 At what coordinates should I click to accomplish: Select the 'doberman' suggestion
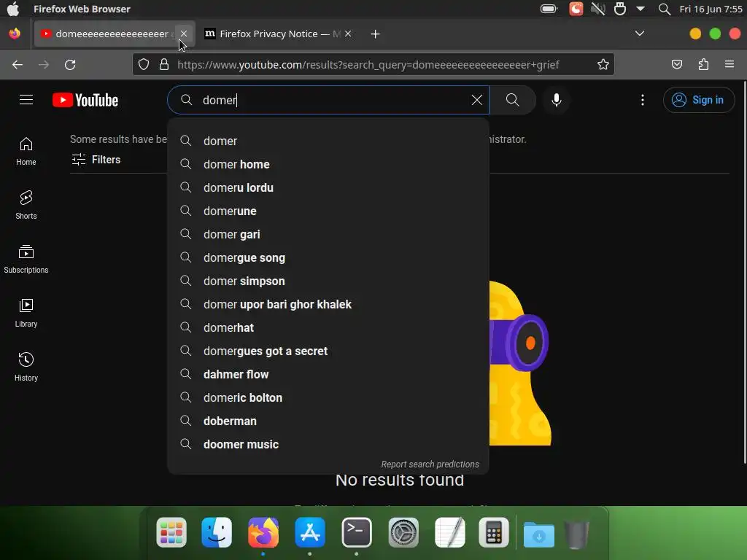328,421
